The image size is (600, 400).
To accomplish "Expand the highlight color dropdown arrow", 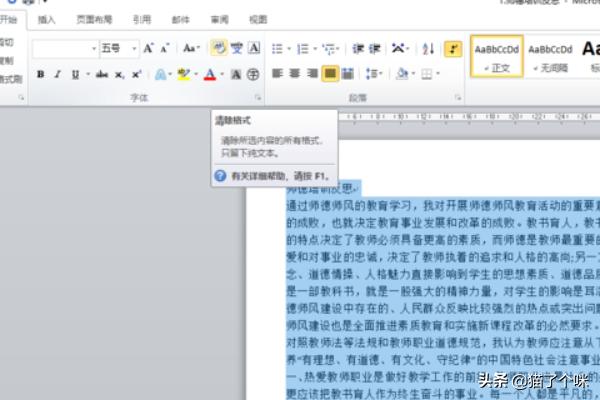I will [x=196, y=74].
